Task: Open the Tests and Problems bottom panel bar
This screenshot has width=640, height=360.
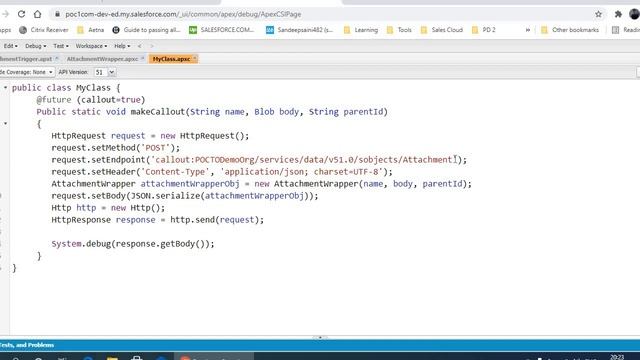Action: coord(320,345)
